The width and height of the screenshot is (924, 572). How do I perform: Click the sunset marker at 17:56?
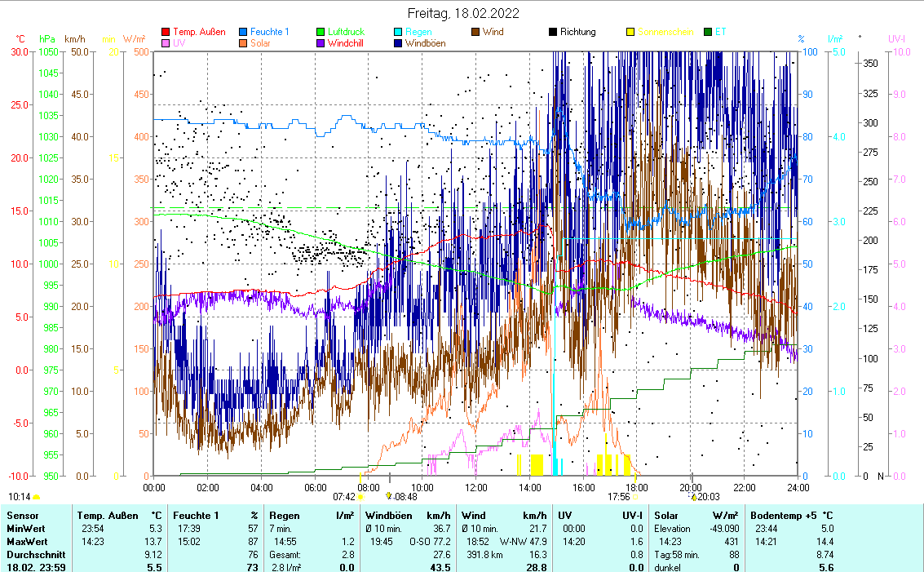pyautogui.click(x=634, y=496)
